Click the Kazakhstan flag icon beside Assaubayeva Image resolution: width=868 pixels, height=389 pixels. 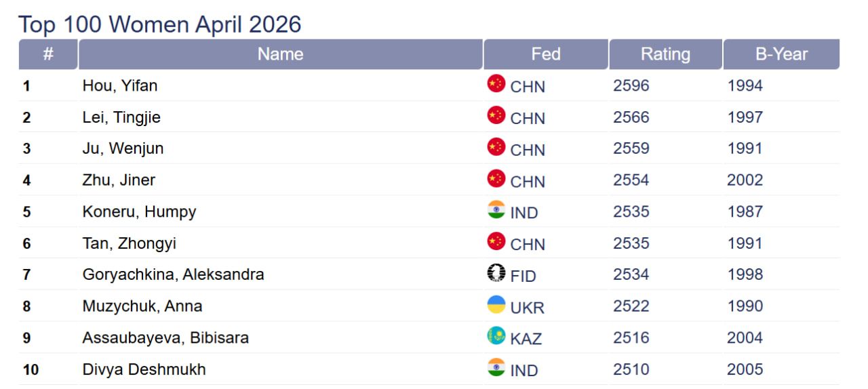(x=496, y=336)
